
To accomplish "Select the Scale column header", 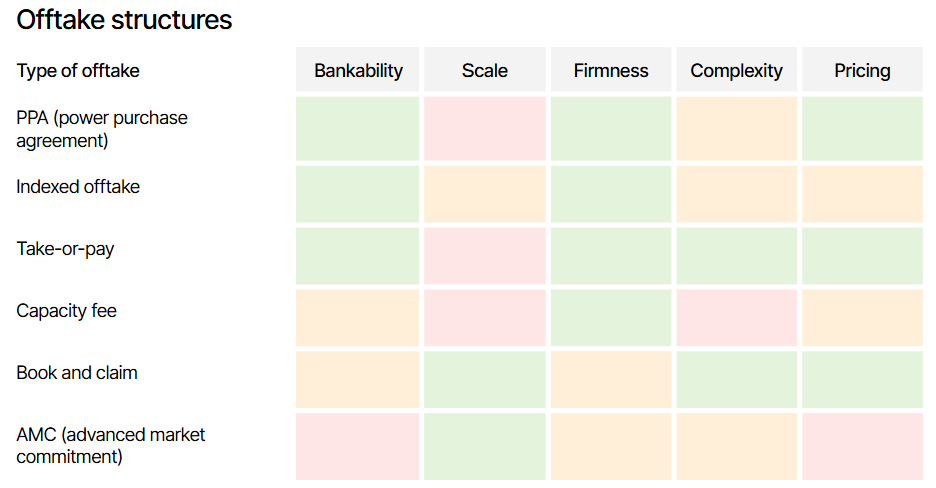I will point(485,70).
